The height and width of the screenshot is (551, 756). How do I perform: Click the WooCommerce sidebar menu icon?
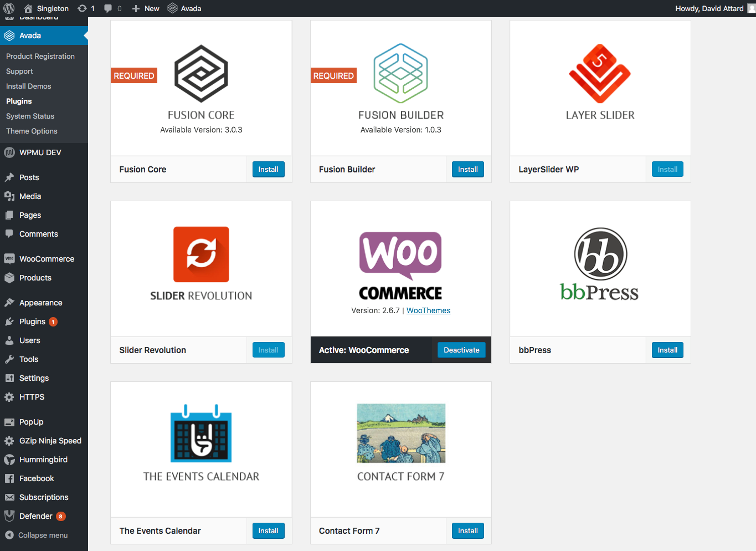click(9, 259)
